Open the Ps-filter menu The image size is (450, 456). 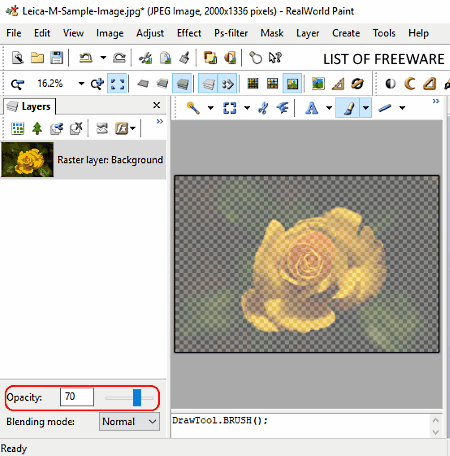click(x=231, y=33)
